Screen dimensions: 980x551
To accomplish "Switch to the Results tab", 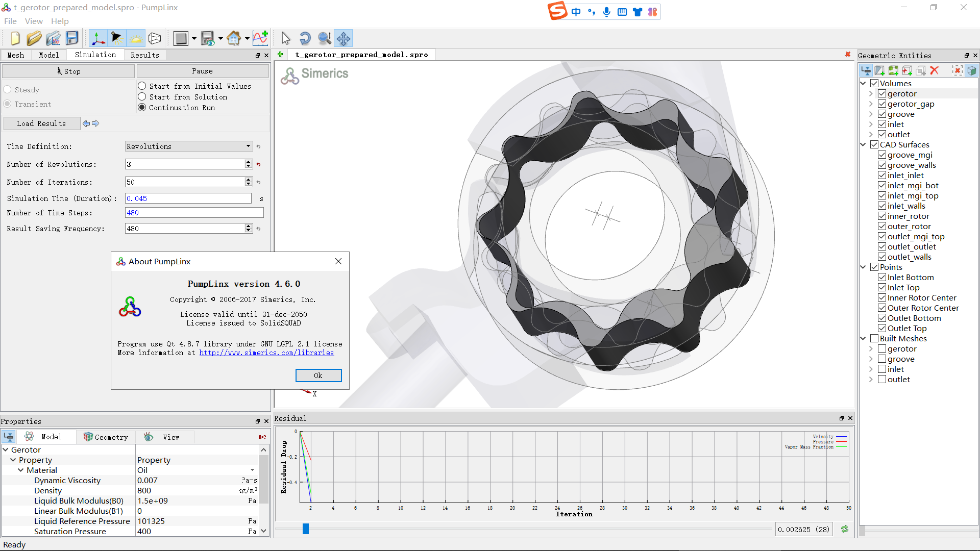I will point(145,55).
